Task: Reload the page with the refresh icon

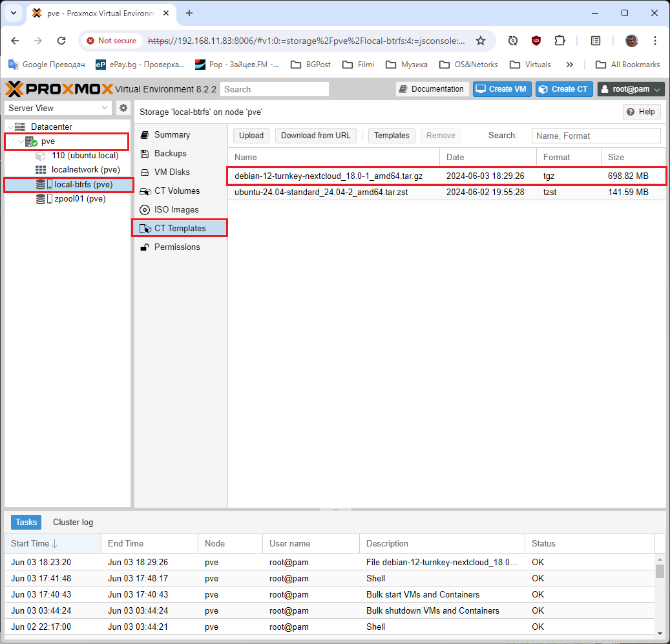Action: tap(61, 41)
